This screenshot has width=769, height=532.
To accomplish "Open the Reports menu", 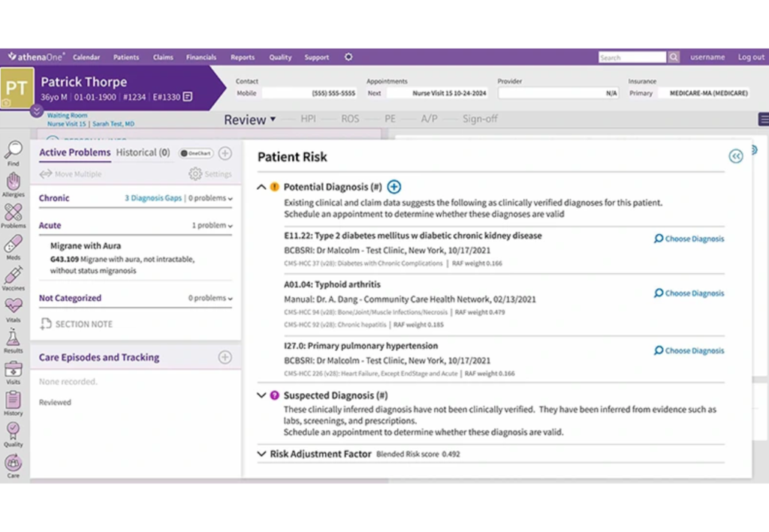I will coord(243,57).
